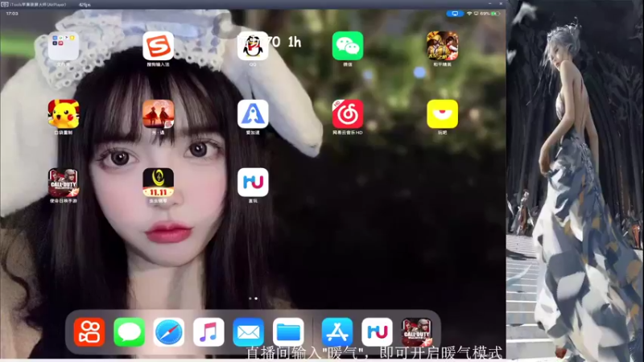Open the black-gold 11.11 app
Viewport: 644px width, 362px height.
tap(158, 183)
